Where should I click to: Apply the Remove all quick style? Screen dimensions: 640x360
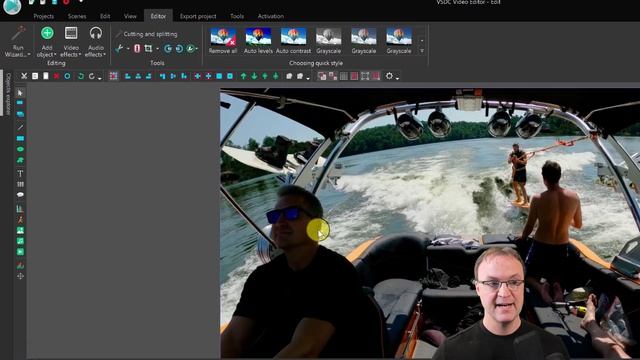tap(223, 40)
